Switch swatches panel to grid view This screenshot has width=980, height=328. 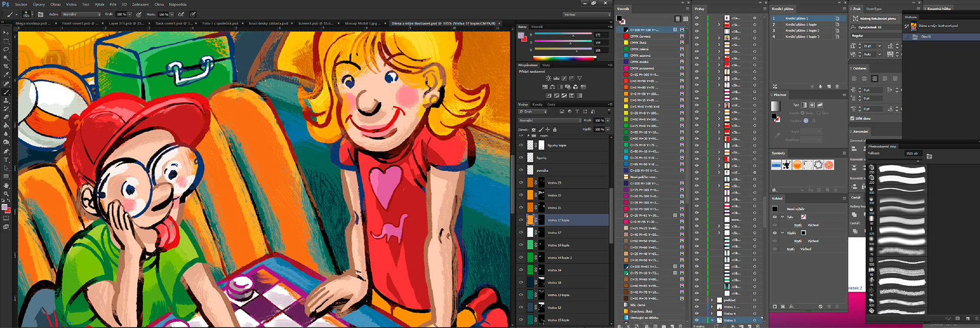tap(685, 19)
